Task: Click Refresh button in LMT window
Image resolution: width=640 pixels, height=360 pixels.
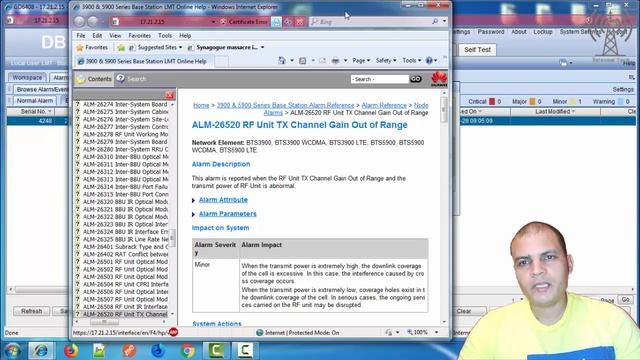Action: 31,311
